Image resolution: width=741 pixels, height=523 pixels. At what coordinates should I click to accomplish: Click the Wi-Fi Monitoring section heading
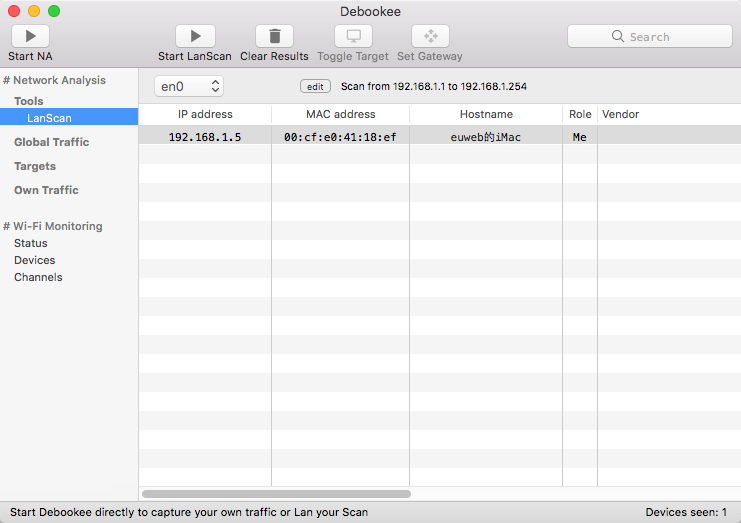(x=53, y=226)
